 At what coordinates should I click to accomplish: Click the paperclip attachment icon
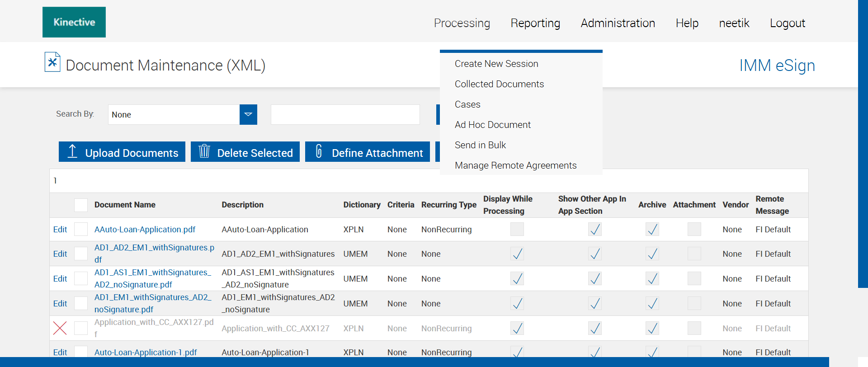pos(319,151)
